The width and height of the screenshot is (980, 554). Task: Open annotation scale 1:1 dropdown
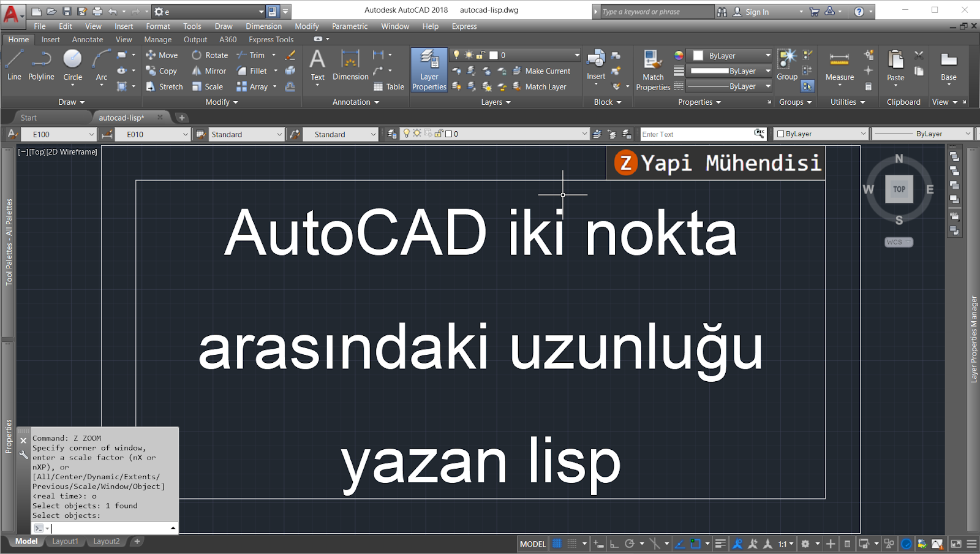click(x=786, y=544)
